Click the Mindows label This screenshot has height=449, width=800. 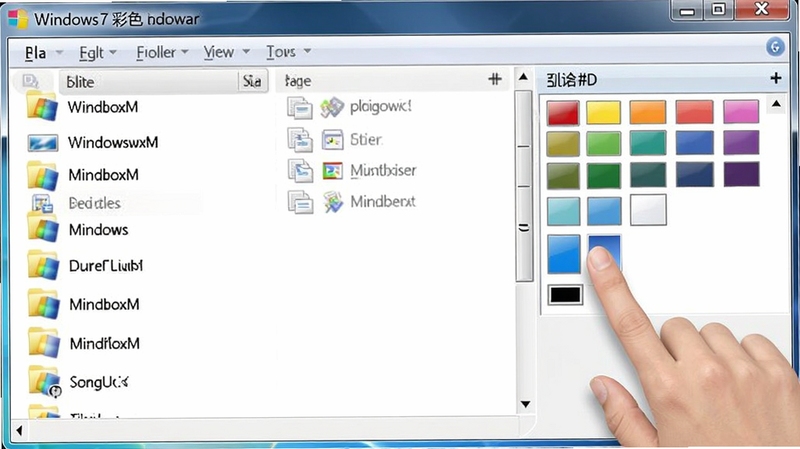point(98,230)
